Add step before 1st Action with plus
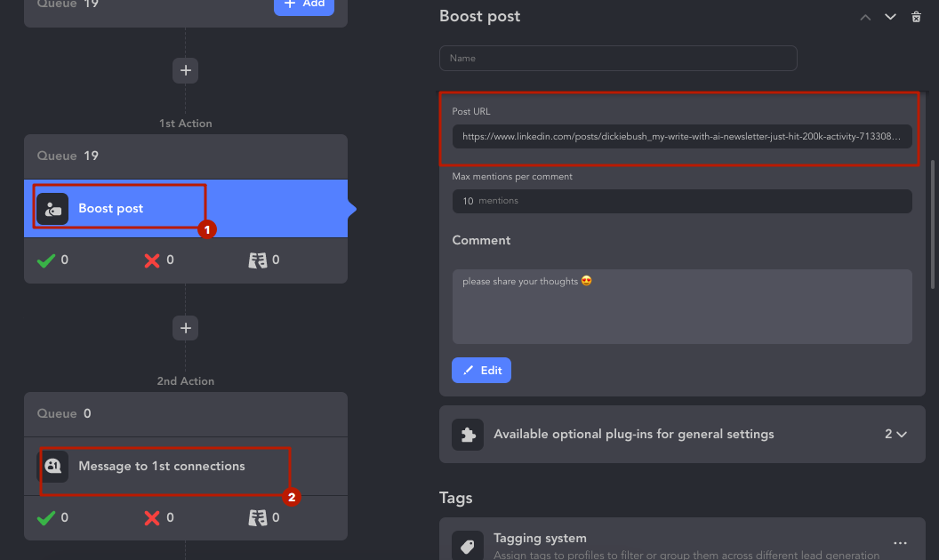Image resolution: width=939 pixels, height=560 pixels. (186, 71)
